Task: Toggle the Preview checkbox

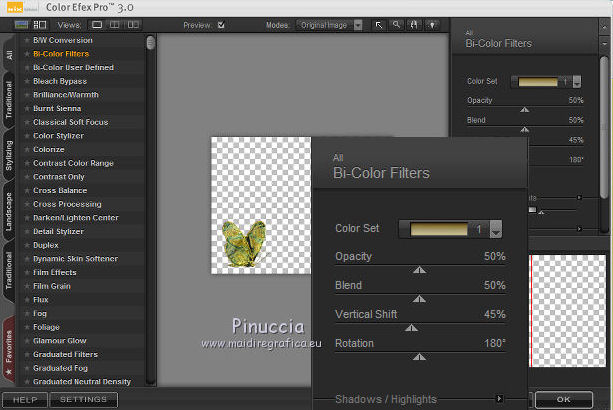Action: 221,25
